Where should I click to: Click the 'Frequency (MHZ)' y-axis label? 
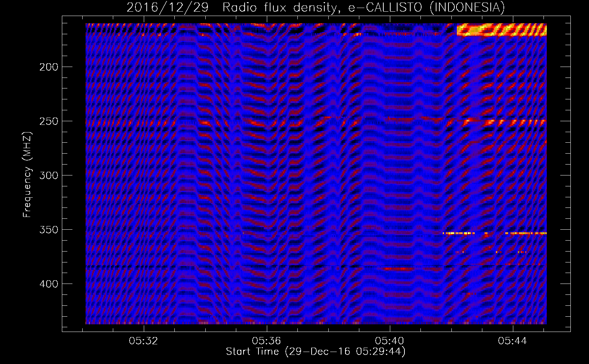pos(27,175)
